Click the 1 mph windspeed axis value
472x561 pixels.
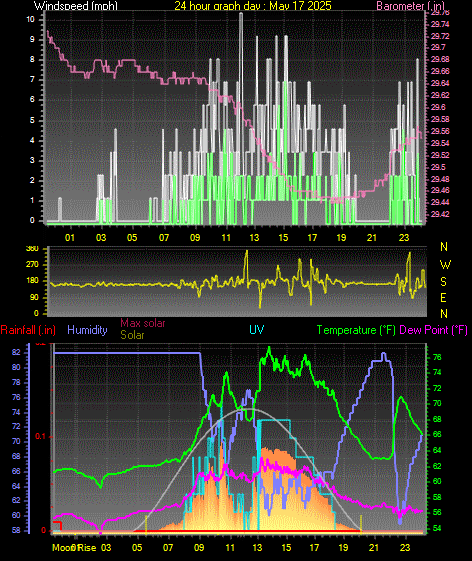tap(32, 200)
